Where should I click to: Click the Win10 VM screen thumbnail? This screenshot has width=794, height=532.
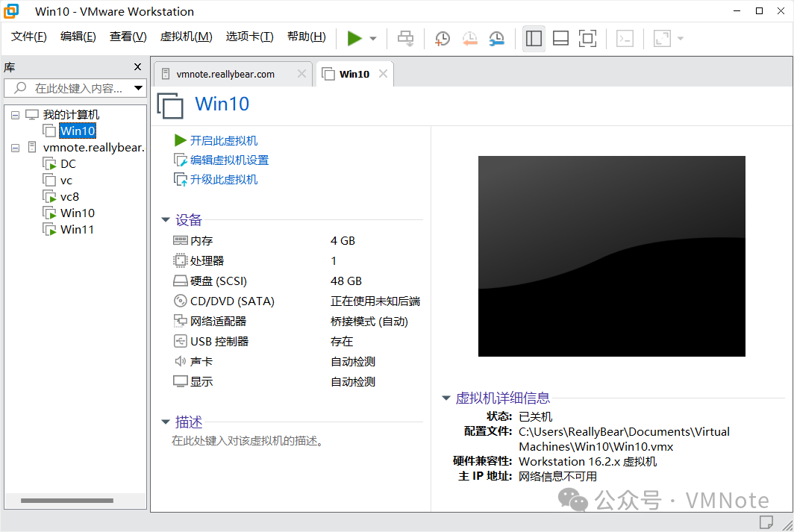(x=612, y=256)
